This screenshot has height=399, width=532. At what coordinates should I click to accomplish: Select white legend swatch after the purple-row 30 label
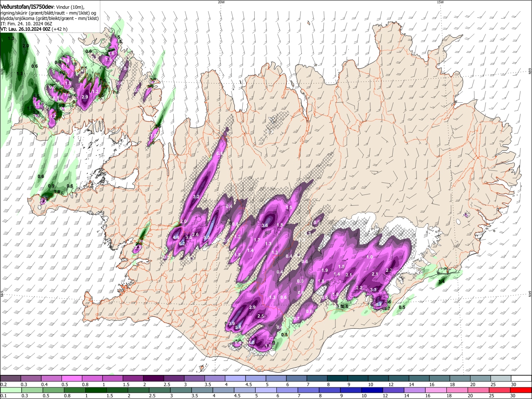(521, 378)
